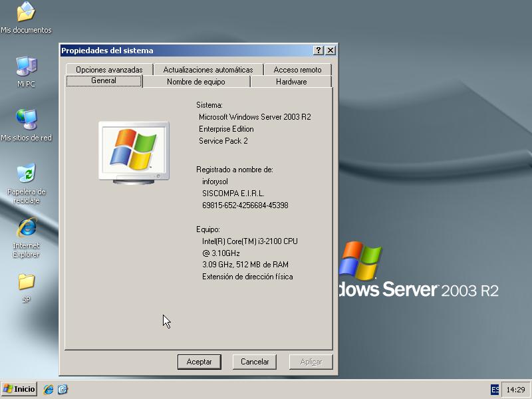
Task: Go to the Acceso remoto tab
Action: point(297,70)
